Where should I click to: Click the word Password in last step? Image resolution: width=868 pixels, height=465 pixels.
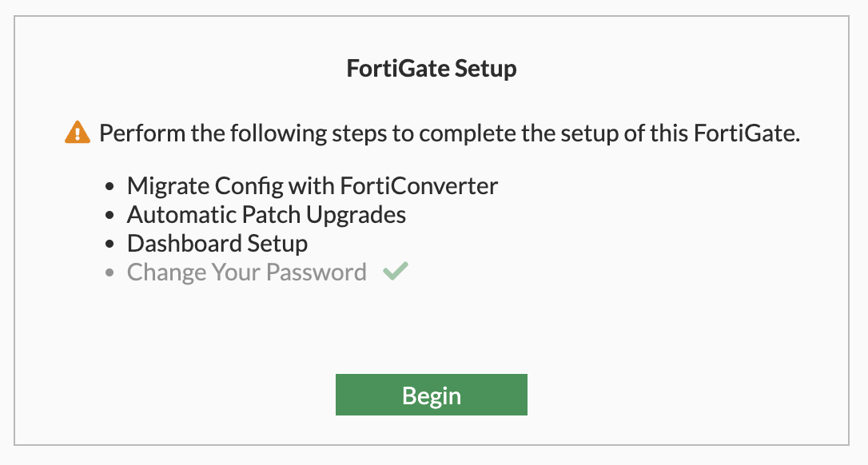point(316,272)
